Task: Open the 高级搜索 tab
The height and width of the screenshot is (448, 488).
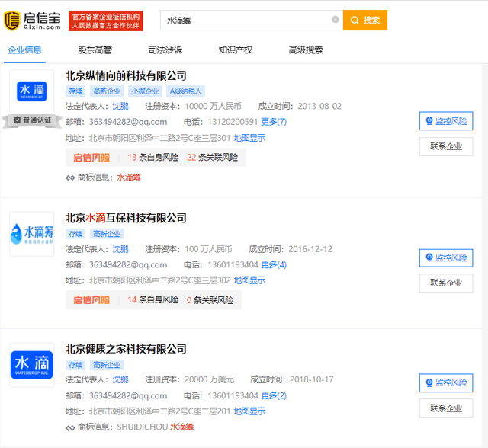Action: click(x=306, y=50)
